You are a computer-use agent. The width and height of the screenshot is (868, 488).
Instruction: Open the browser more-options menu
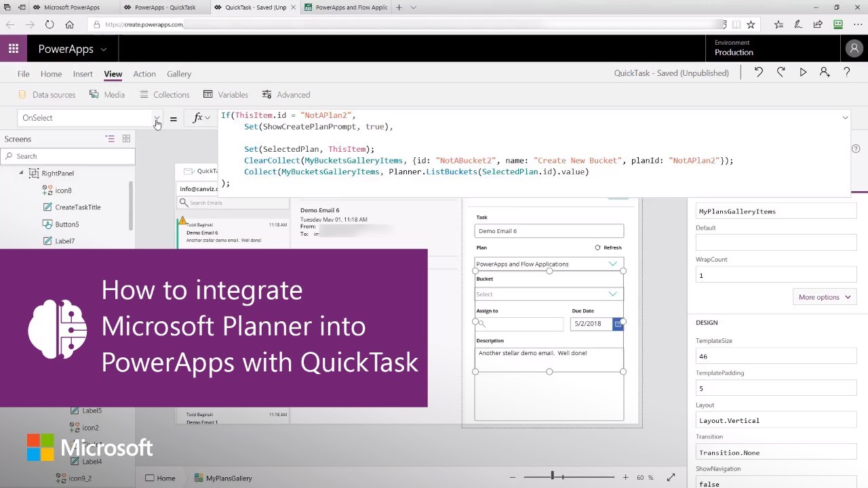pyautogui.click(x=857, y=24)
